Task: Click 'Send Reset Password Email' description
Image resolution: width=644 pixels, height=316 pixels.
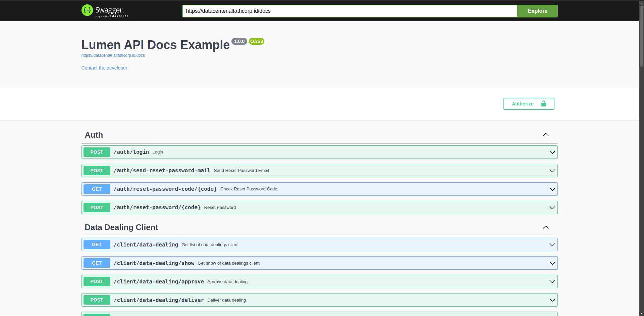Action: 241,171
